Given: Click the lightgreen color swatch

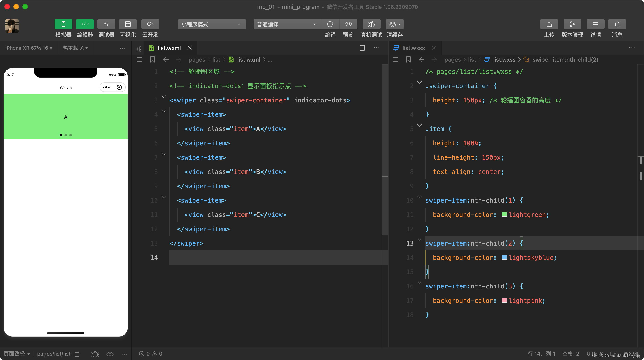Looking at the screenshot, I should pyautogui.click(x=504, y=214).
